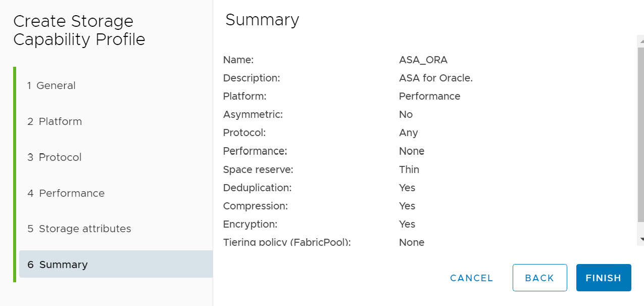Select the highlighted Summary step
This screenshot has width=644, height=306.
click(58, 265)
